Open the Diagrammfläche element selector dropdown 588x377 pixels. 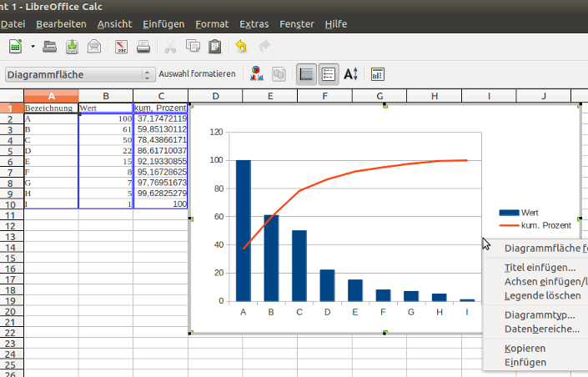(148, 74)
